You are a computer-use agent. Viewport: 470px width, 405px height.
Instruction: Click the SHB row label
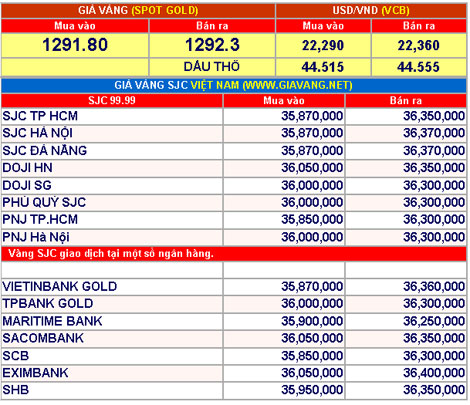click(x=15, y=390)
